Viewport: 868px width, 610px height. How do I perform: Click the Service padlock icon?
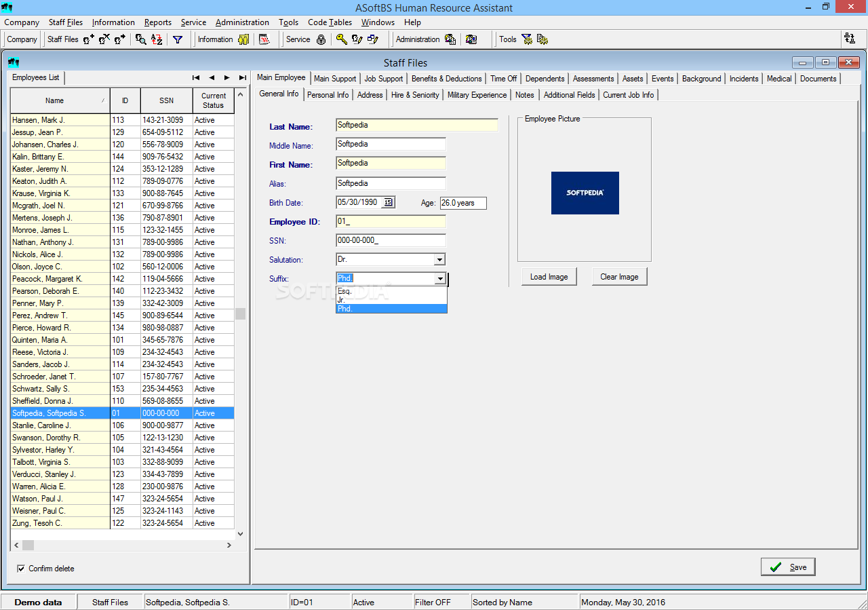(321, 39)
